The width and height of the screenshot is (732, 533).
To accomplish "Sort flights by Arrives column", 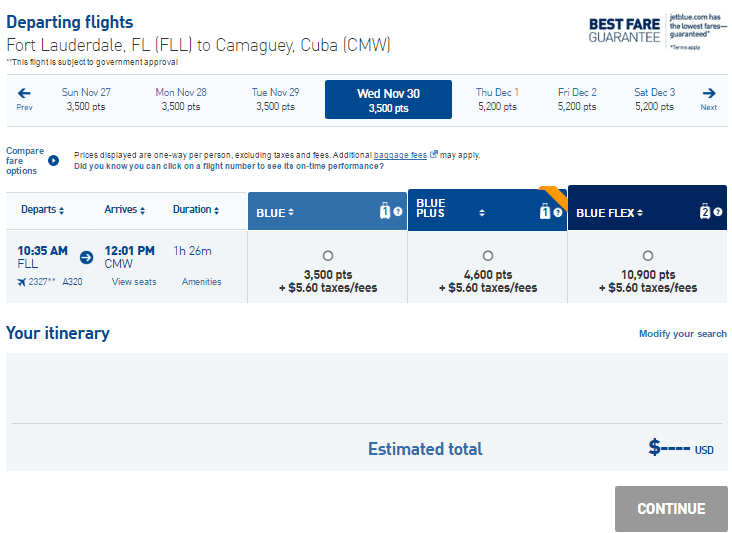I will click(x=125, y=210).
